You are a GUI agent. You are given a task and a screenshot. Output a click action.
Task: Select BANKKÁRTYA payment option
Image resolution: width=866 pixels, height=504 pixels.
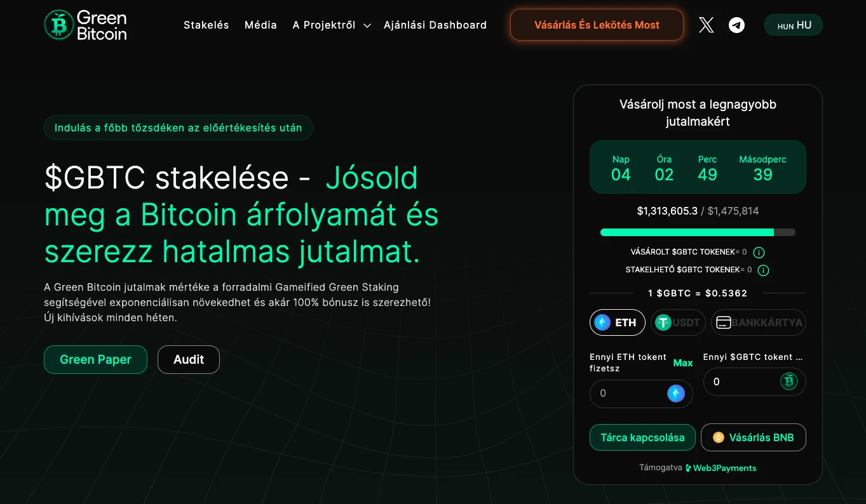759,322
